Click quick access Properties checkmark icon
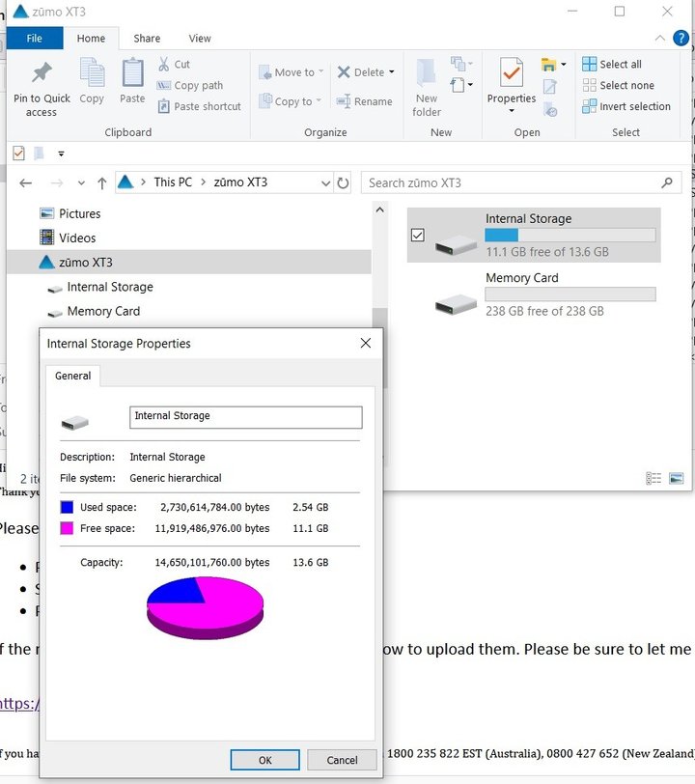 18,153
